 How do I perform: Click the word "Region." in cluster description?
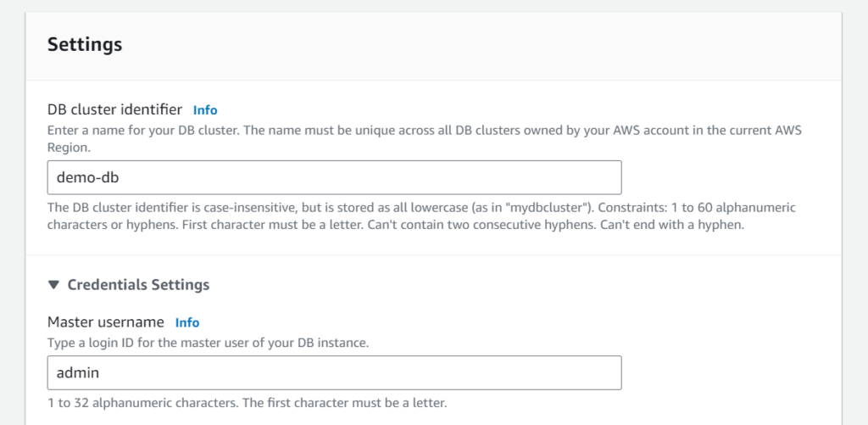pos(69,149)
